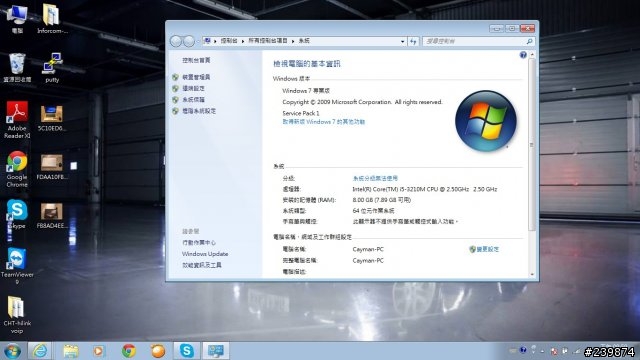Open 行動作業中心 (Action Center) link
Screen dimensions: 640x360
(199, 242)
